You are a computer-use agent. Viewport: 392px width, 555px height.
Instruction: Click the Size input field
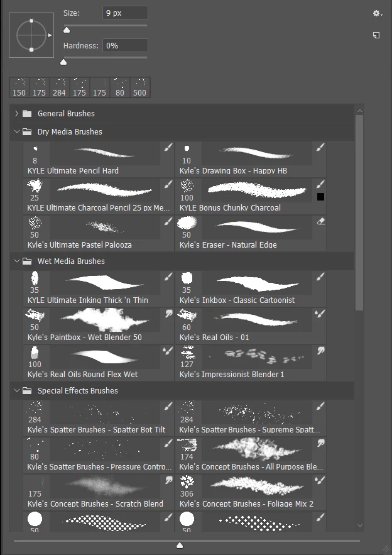125,13
